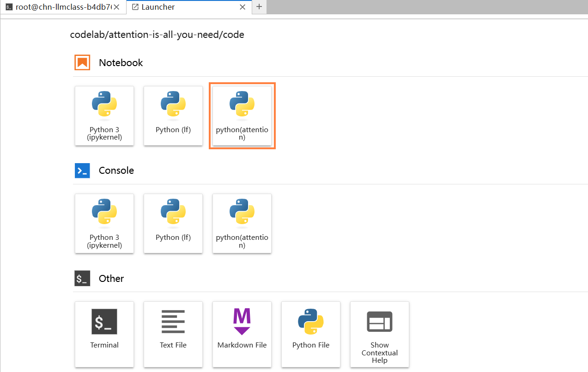Screen dimensions: 588x372
Task: Close the root terminal tab
Action: tap(117, 7)
